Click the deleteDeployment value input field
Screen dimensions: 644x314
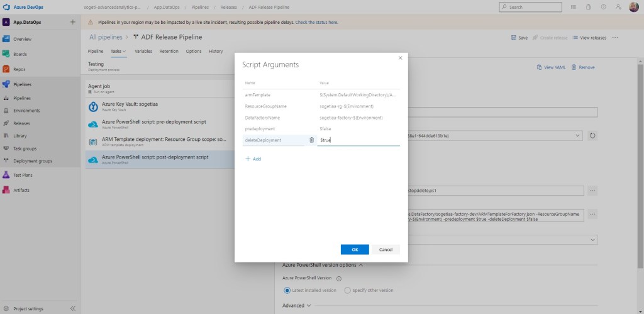tap(358, 140)
